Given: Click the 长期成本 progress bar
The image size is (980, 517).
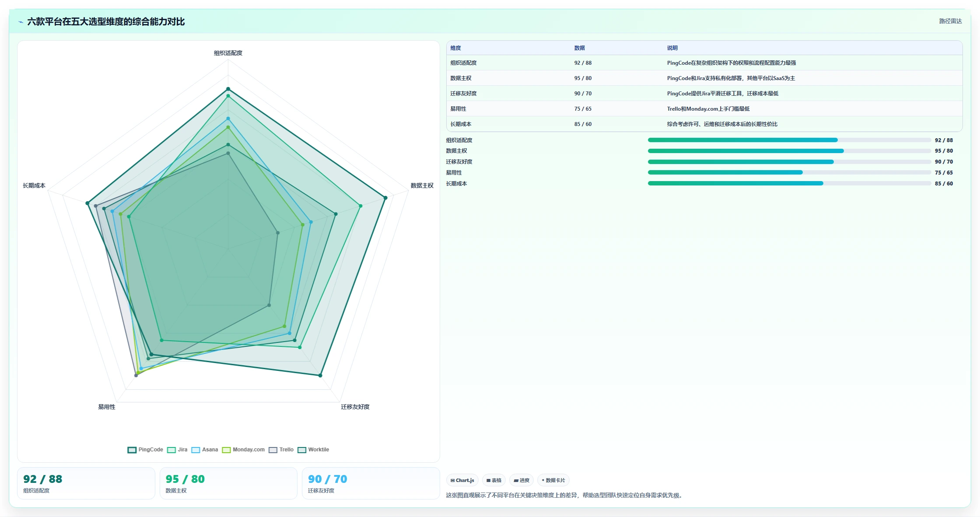Looking at the screenshot, I should (789, 183).
